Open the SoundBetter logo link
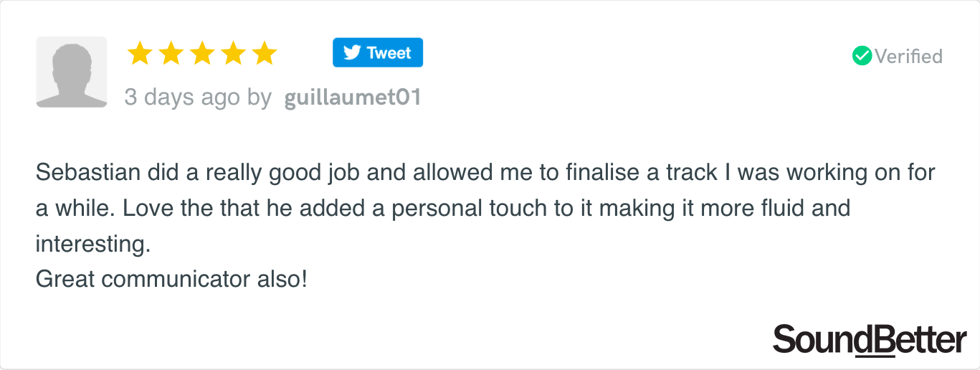The image size is (980, 370). pyautogui.click(x=870, y=340)
